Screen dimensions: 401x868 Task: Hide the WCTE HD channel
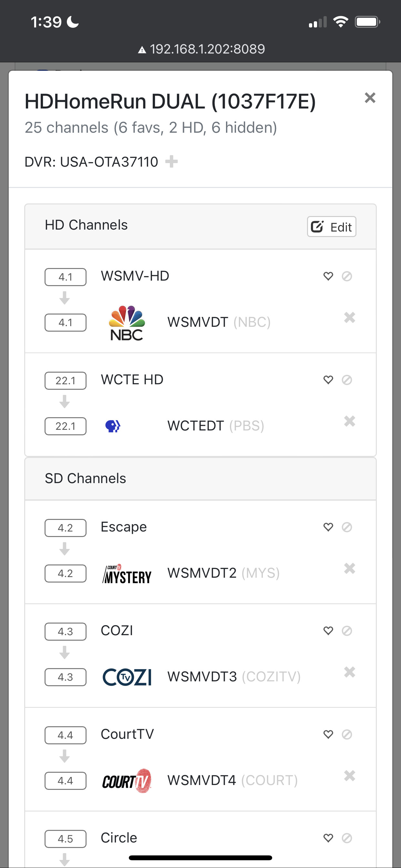point(347,380)
